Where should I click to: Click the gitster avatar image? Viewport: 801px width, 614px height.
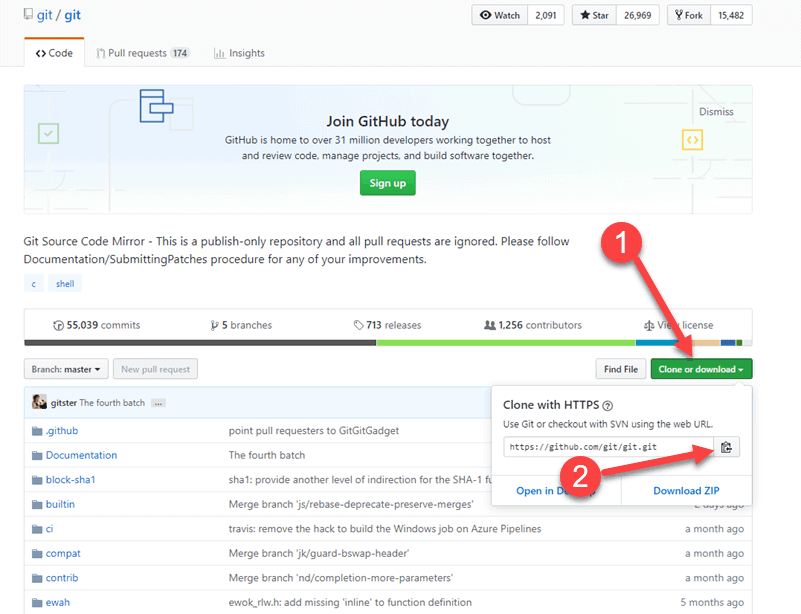coord(39,402)
